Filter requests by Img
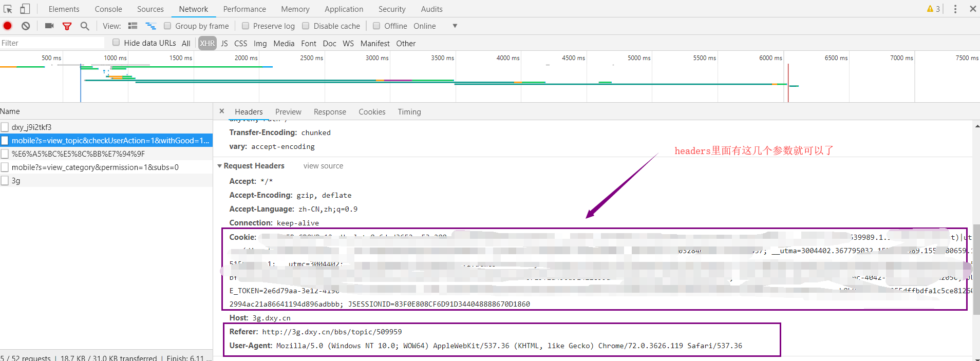The width and height of the screenshot is (980, 361). tap(260, 43)
